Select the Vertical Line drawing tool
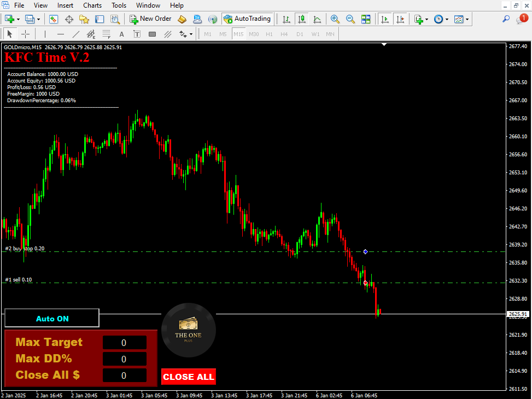 [45, 34]
